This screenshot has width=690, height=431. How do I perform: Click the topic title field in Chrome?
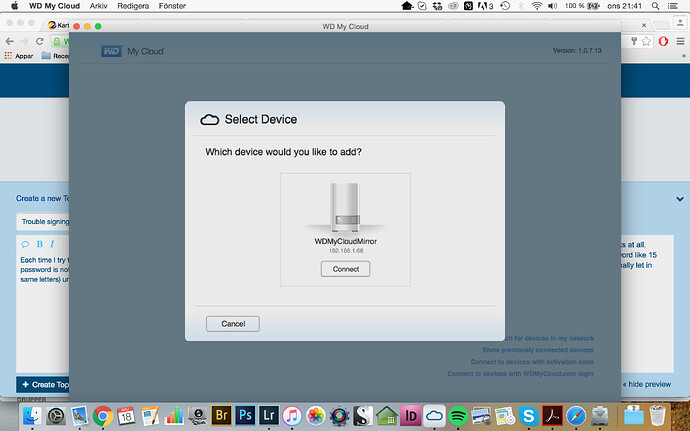tap(43, 222)
